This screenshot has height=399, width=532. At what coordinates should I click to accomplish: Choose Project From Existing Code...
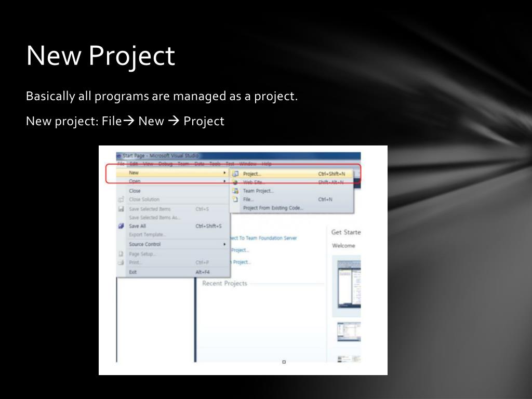tap(292, 208)
